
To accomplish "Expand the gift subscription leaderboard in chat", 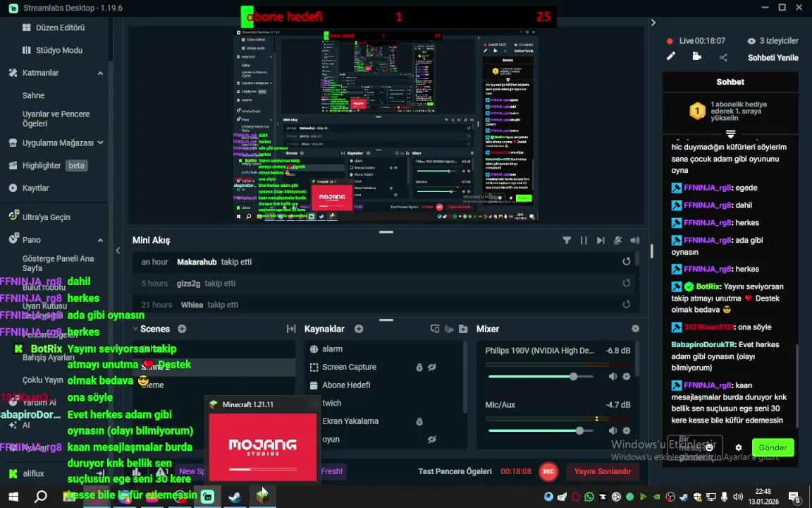I will [x=730, y=134].
